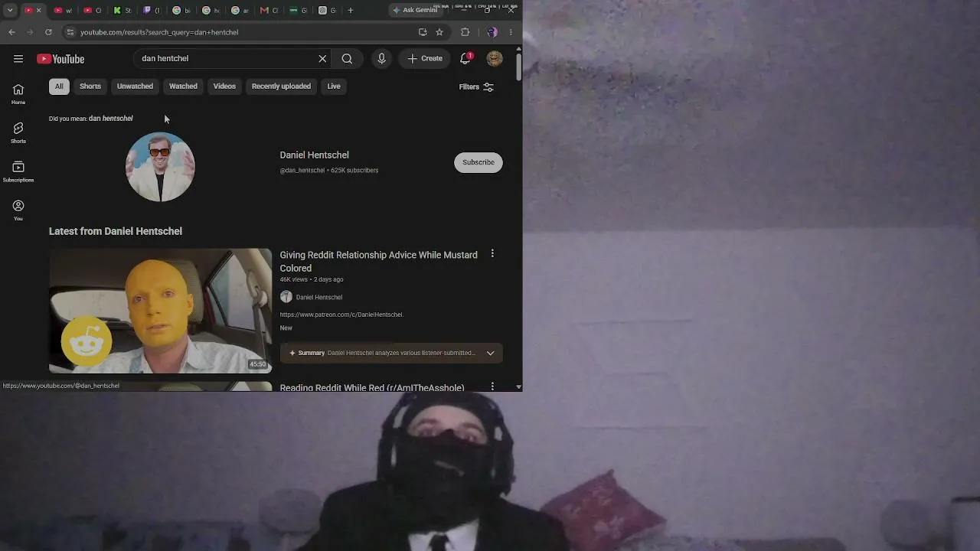Open Daniel Hentschel channel under the video
The height and width of the screenshot is (551, 980).
[318, 297]
